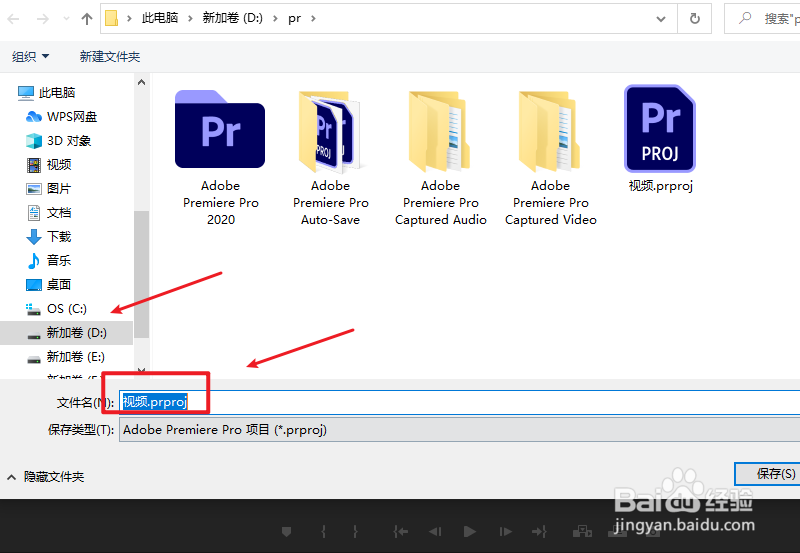Click 新加卷 (D:) breadcrumb in address bar
This screenshot has height=553, width=800.
(233, 18)
